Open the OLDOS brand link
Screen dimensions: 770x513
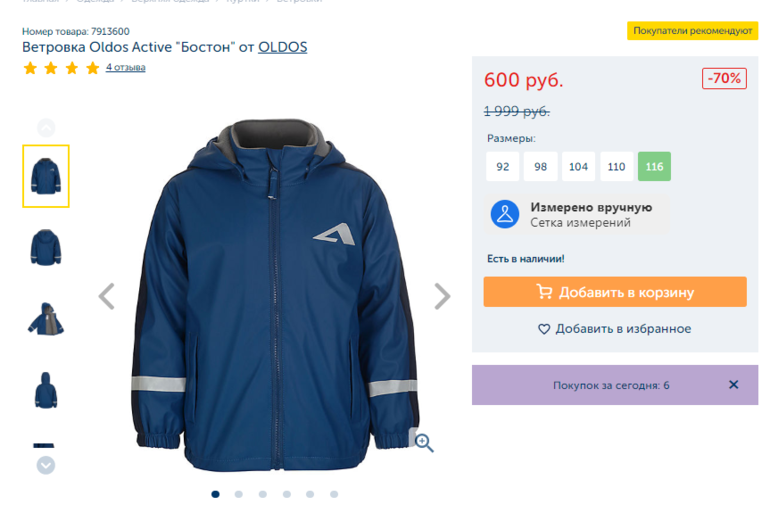click(283, 47)
